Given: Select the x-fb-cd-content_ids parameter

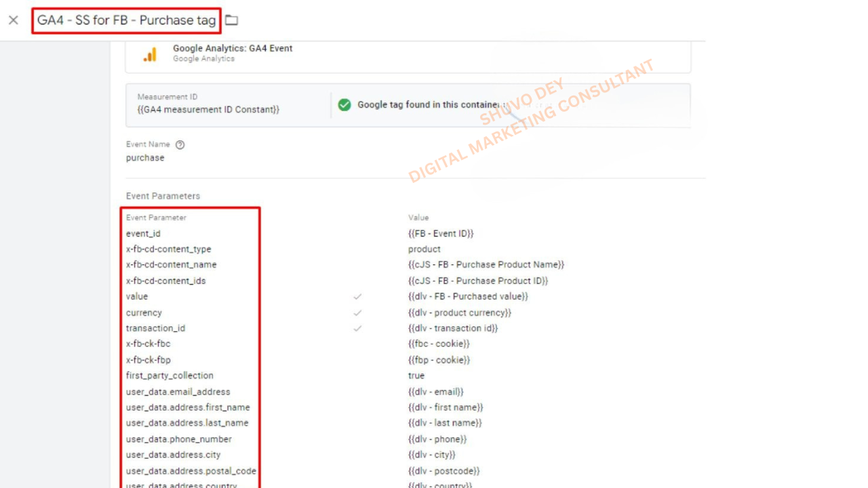Looking at the screenshot, I should point(165,281).
